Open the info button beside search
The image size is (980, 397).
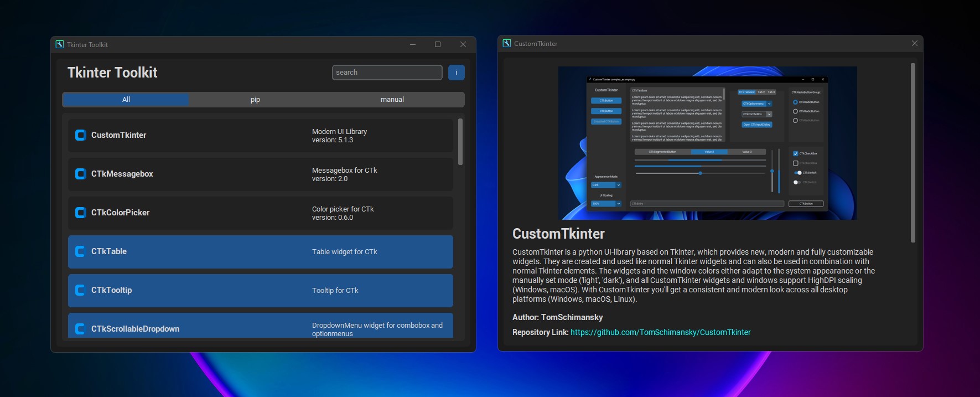coord(456,73)
